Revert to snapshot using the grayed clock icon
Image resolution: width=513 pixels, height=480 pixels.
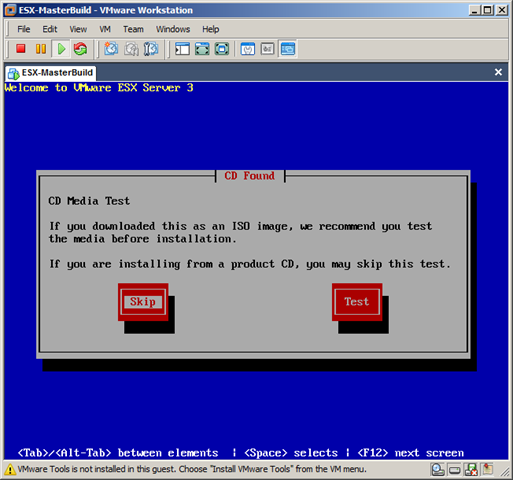131,49
